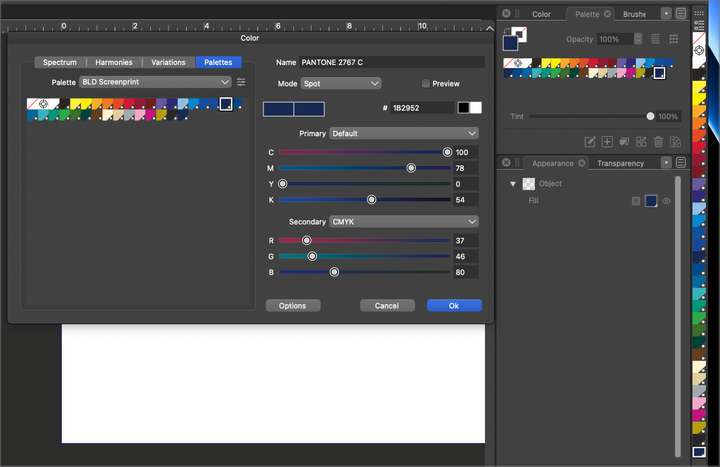Click the edit color pencil icon in Palette panel
Screen dimensions: 720x467
(x=590, y=142)
